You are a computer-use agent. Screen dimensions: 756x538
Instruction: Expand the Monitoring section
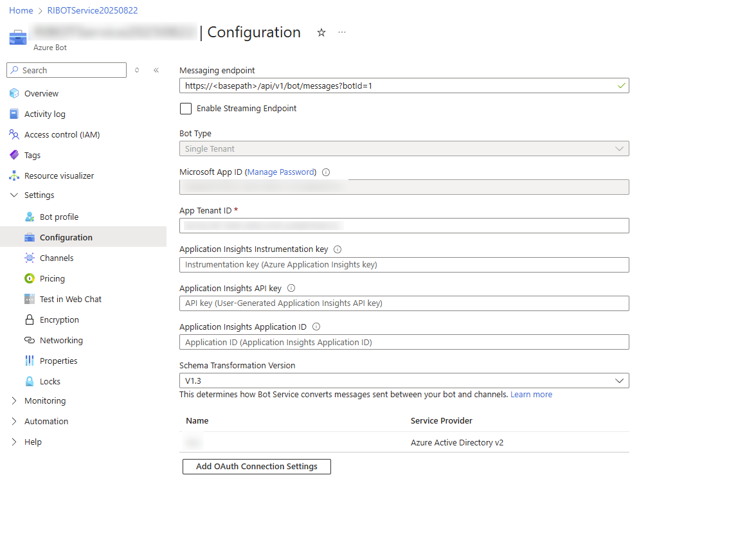pyautogui.click(x=14, y=400)
